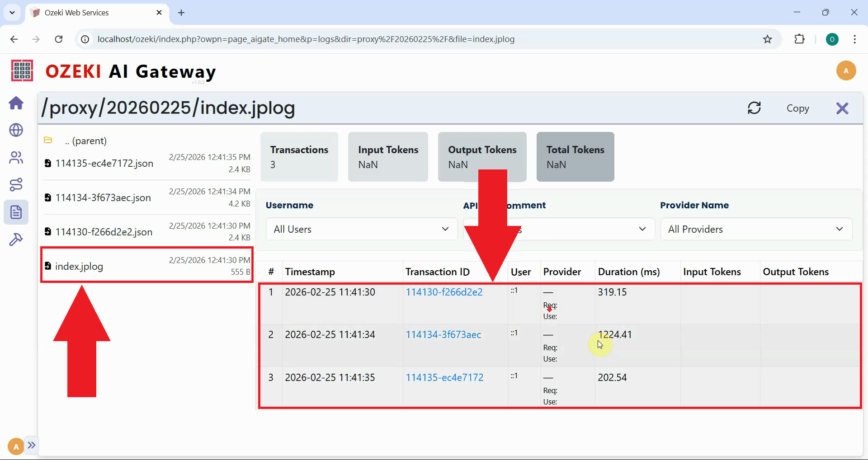The height and width of the screenshot is (460, 868).
Task: Open a new browser tab
Action: click(181, 13)
